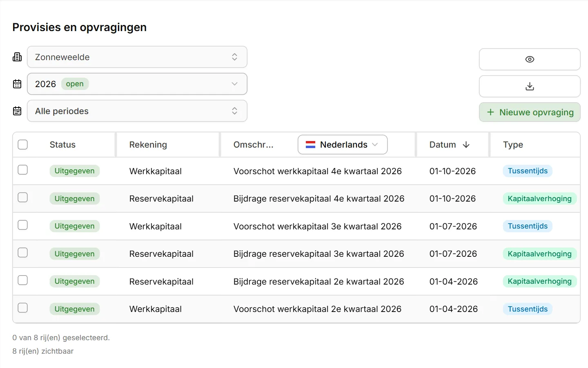
Task: Sort by the Type column header
Action: click(x=513, y=145)
